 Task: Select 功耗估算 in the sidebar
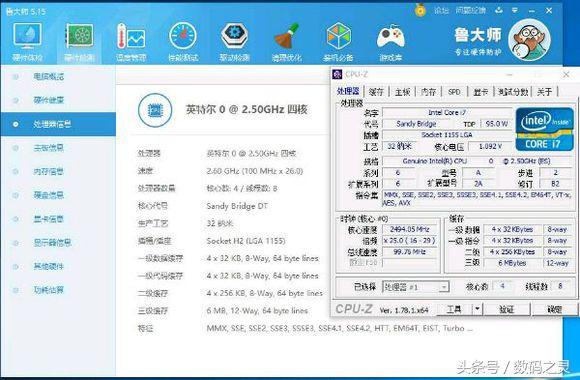pyautogui.click(x=48, y=290)
